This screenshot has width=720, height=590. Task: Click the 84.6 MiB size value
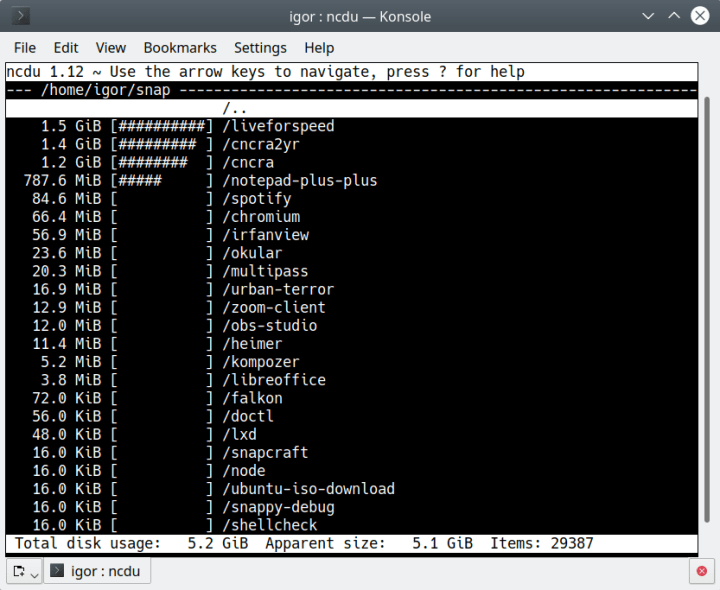click(67, 199)
